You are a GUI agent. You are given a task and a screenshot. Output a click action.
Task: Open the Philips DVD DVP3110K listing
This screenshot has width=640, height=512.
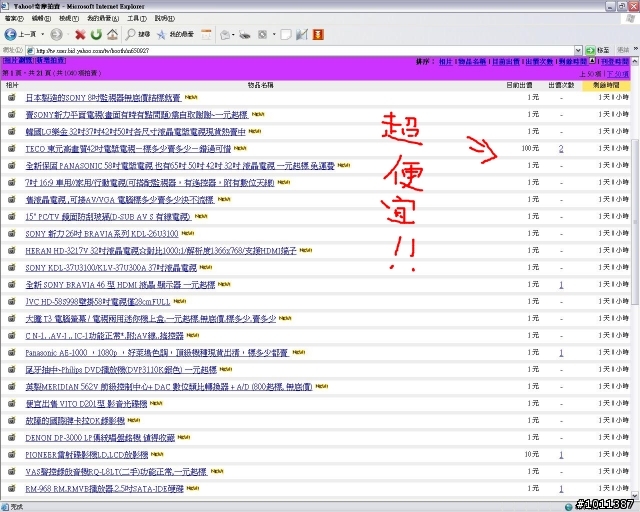(x=121, y=370)
